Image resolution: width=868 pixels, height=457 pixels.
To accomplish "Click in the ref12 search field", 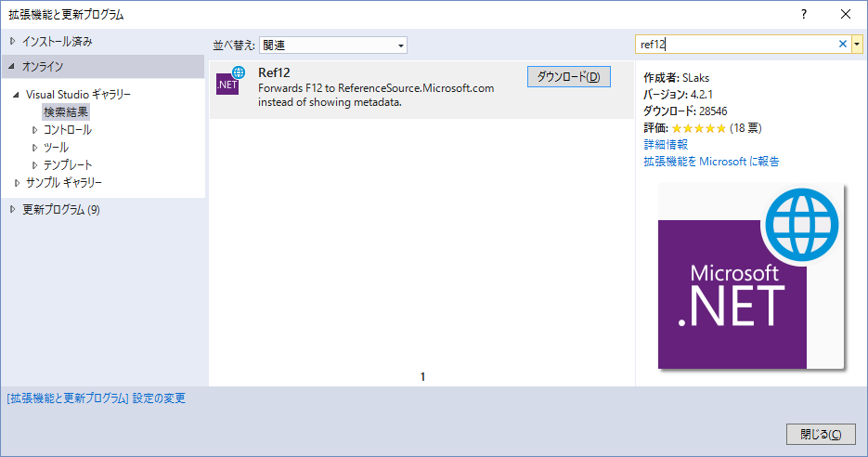I will tap(736, 45).
